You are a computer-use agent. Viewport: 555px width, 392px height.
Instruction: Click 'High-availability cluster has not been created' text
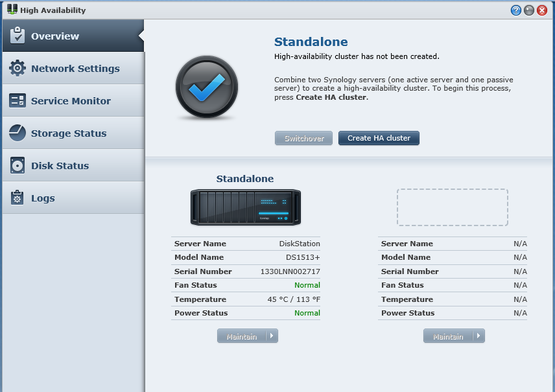tap(357, 56)
